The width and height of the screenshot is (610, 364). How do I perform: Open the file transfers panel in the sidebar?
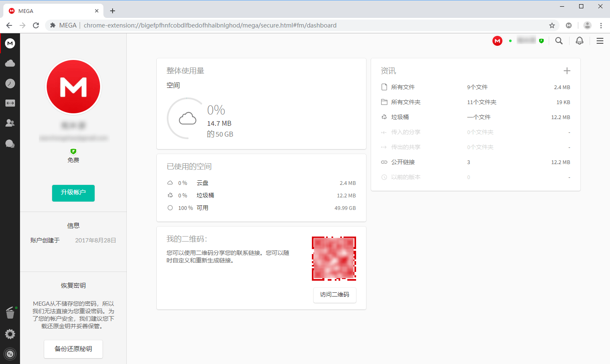click(10, 103)
